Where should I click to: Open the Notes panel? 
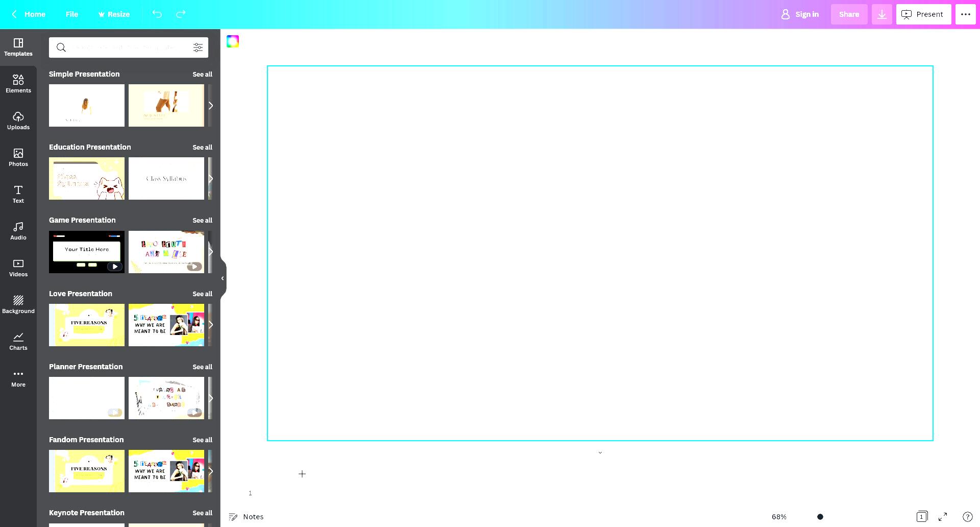pos(246,517)
